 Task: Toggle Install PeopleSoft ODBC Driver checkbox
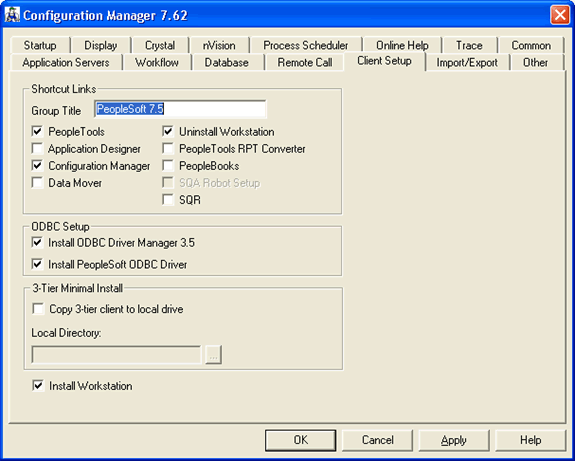(37, 264)
